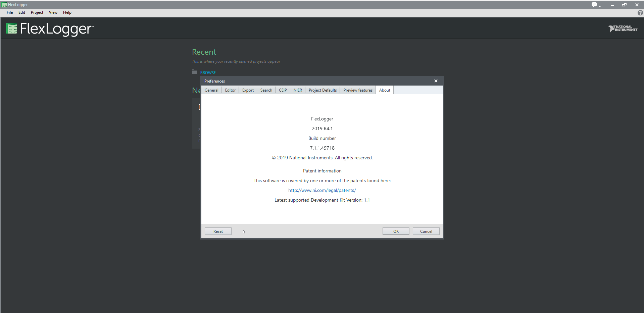Open the Edit menu

[x=22, y=12]
